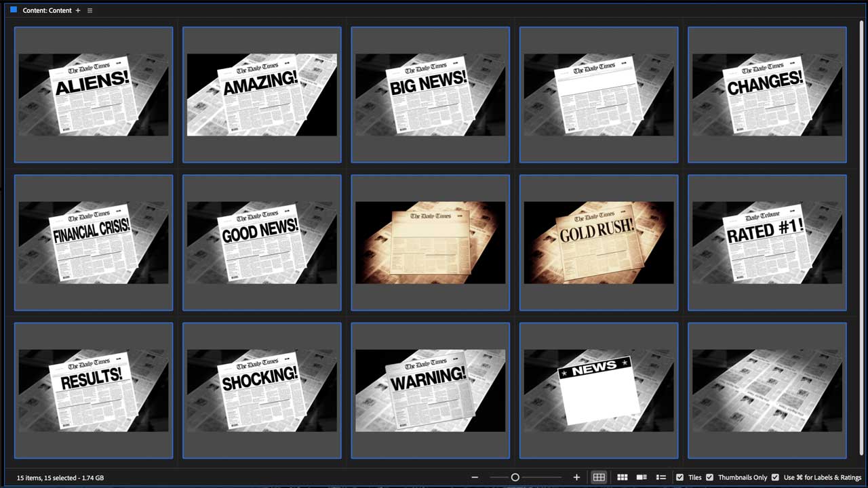Open the Content panel hamburger menu
This screenshot has width=868, height=488.
click(90, 11)
